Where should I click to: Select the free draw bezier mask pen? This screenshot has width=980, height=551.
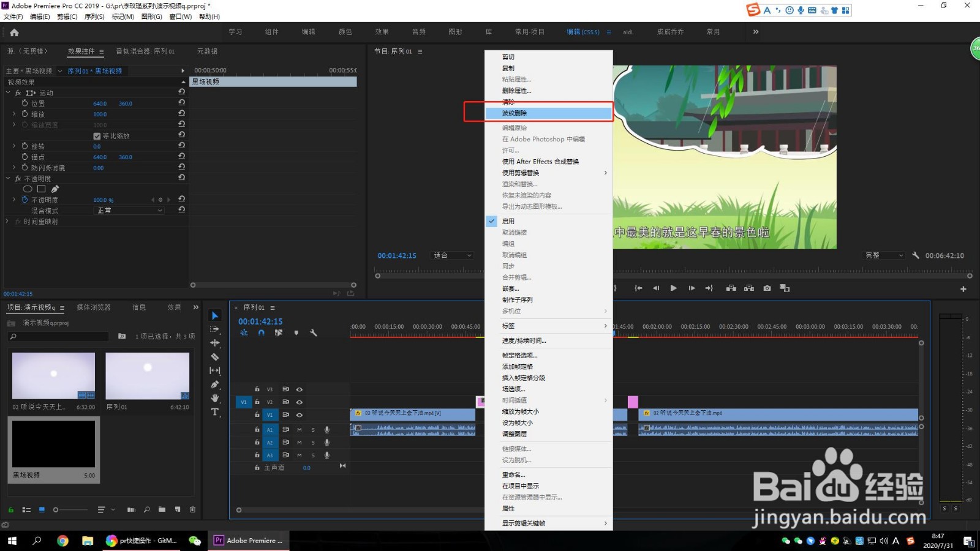point(55,189)
